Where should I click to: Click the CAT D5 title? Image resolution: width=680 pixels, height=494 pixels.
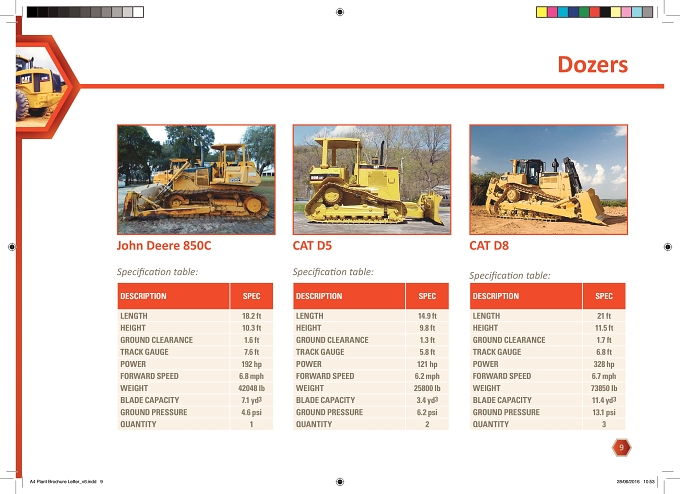point(312,245)
